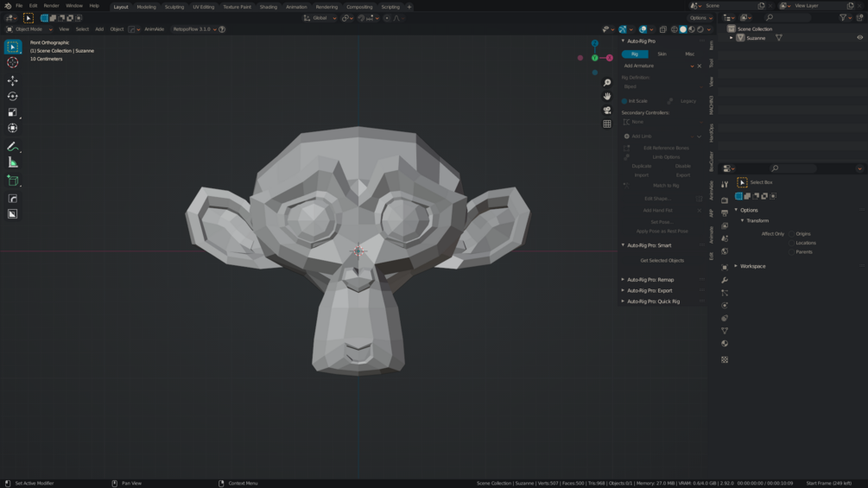Toggle X-ray view in viewport header
This screenshot has height=488, width=868.
pyautogui.click(x=663, y=29)
